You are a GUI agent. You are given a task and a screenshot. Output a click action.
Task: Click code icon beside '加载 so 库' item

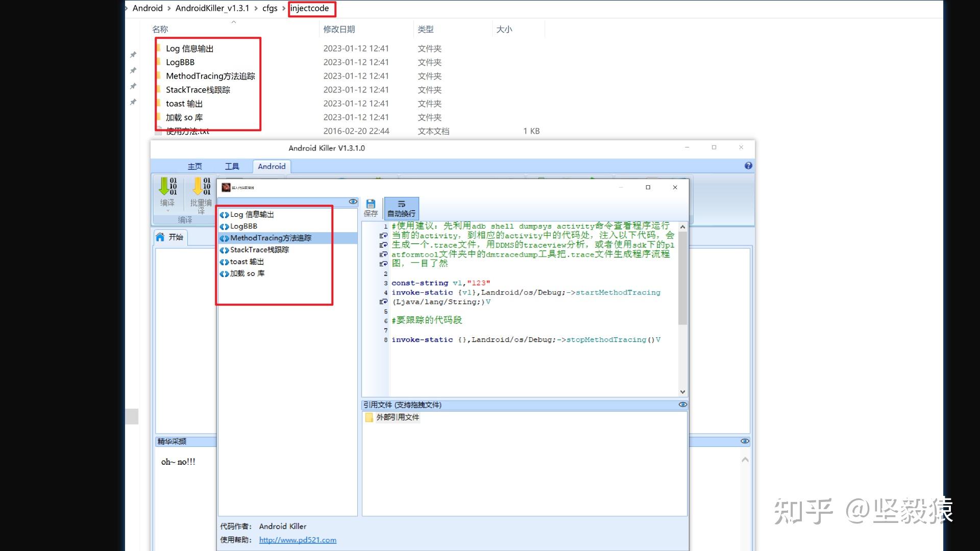(x=224, y=274)
